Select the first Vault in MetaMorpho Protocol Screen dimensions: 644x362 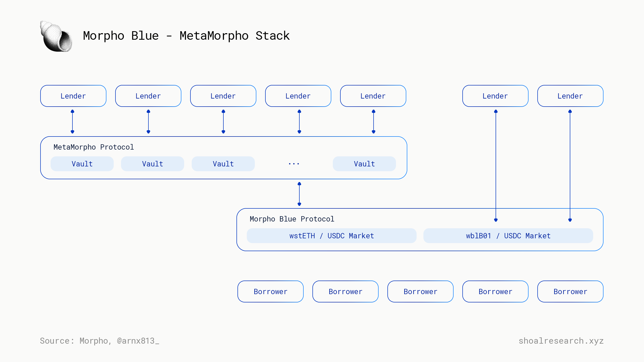82,164
